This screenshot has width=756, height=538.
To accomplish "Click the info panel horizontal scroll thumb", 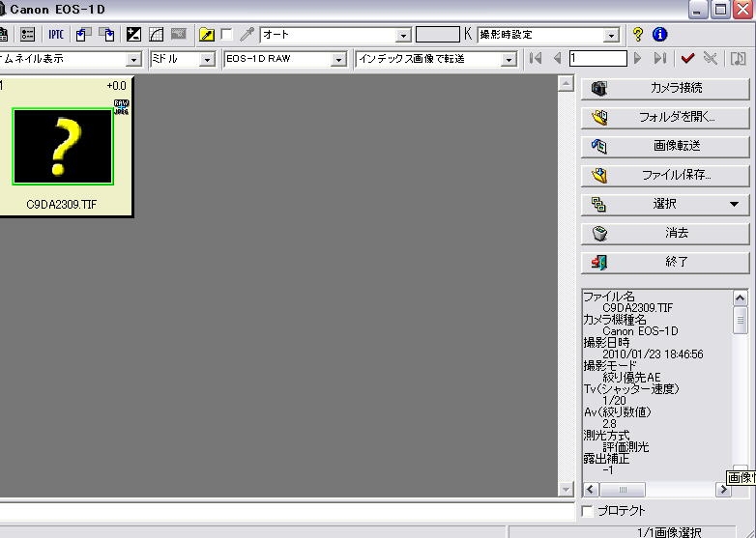I will click(623, 490).
